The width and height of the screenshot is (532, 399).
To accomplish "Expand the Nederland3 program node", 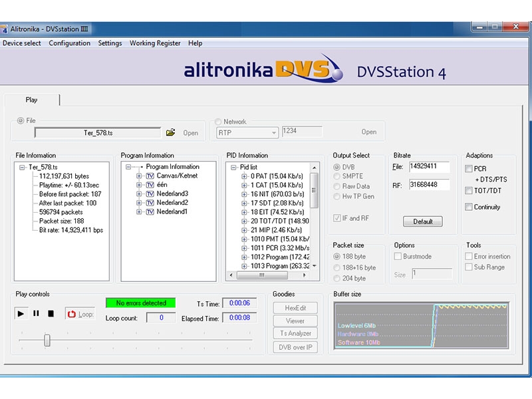I will click(139, 194).
